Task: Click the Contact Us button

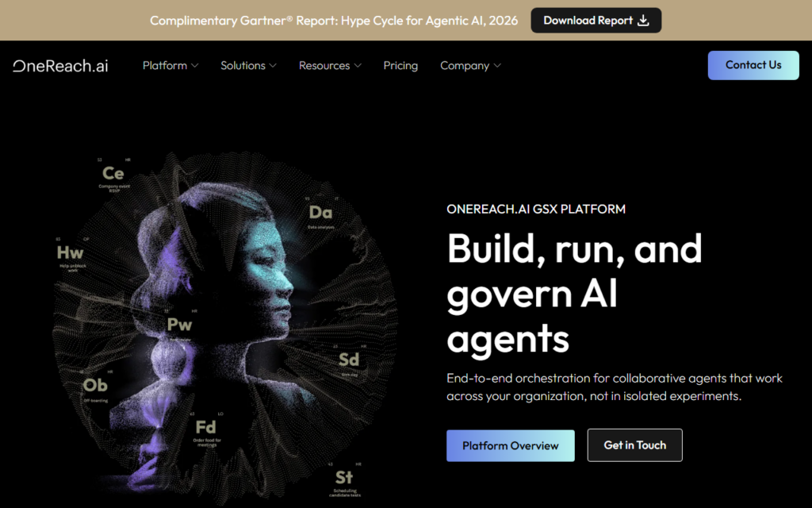Action: pos(753,65)
